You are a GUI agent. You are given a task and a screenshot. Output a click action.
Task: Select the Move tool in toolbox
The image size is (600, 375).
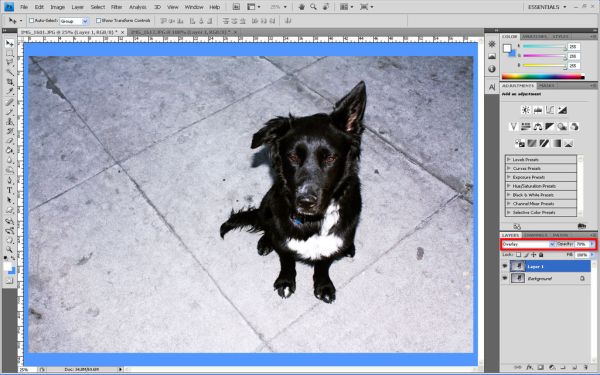pos(9,43)
